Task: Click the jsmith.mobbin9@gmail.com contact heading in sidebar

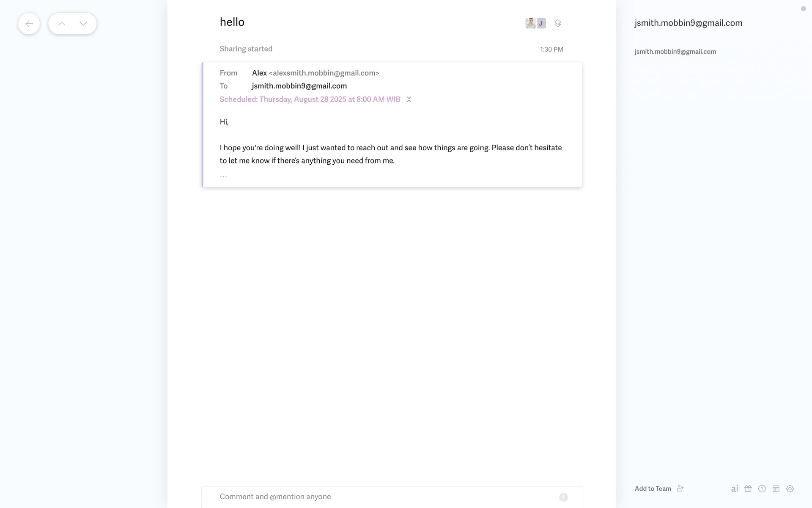Action: point(688,23)
